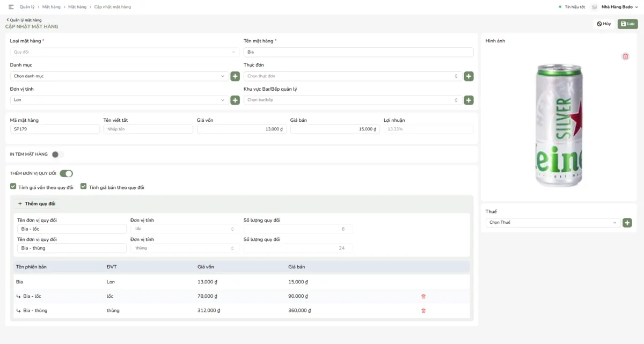The width and height of the screenshot is (644, 344).
Task: Toggle IN TEM MẶT HÀNG switch
Action: coord(57,155)
